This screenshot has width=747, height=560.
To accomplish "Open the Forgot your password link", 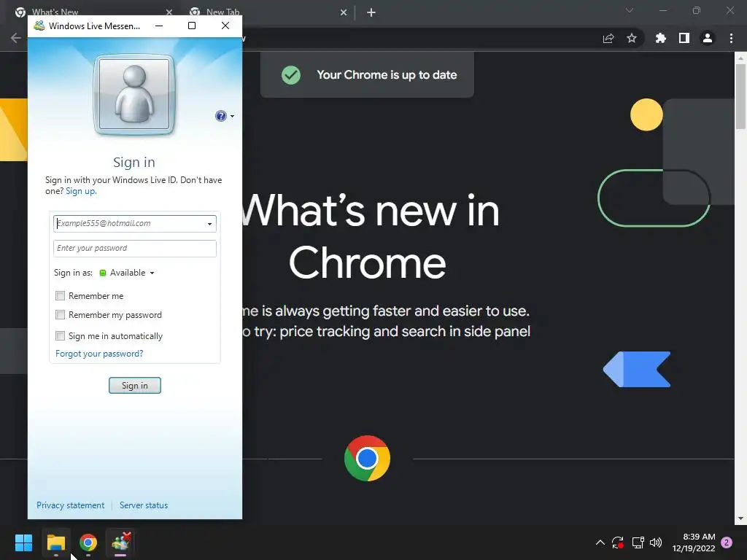I will pos(99,354).
